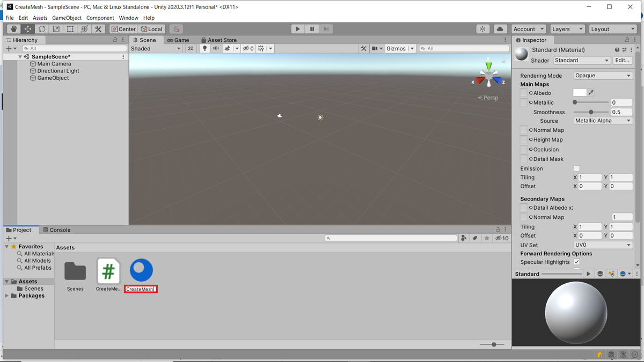Select the Move tool

27,29
